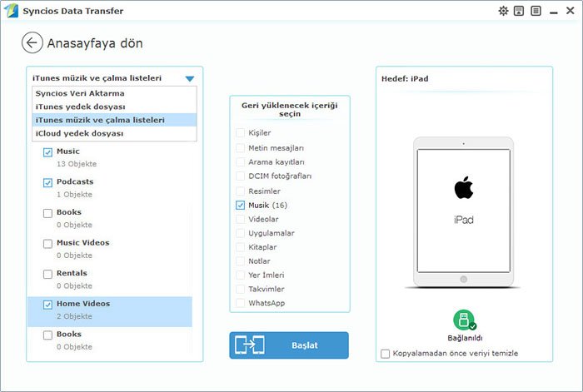Click '13 Objekte' text under Music
The image size is (583, 392).
pos(77,164)
